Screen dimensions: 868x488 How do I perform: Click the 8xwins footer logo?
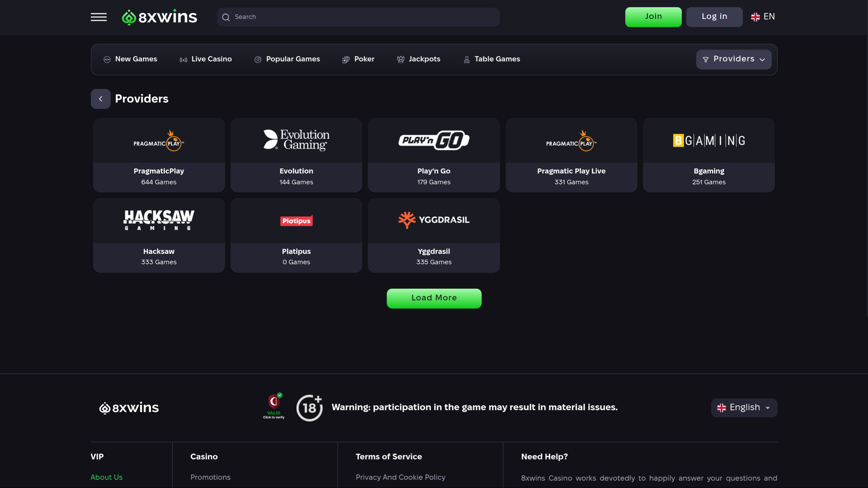pos(129,408)
